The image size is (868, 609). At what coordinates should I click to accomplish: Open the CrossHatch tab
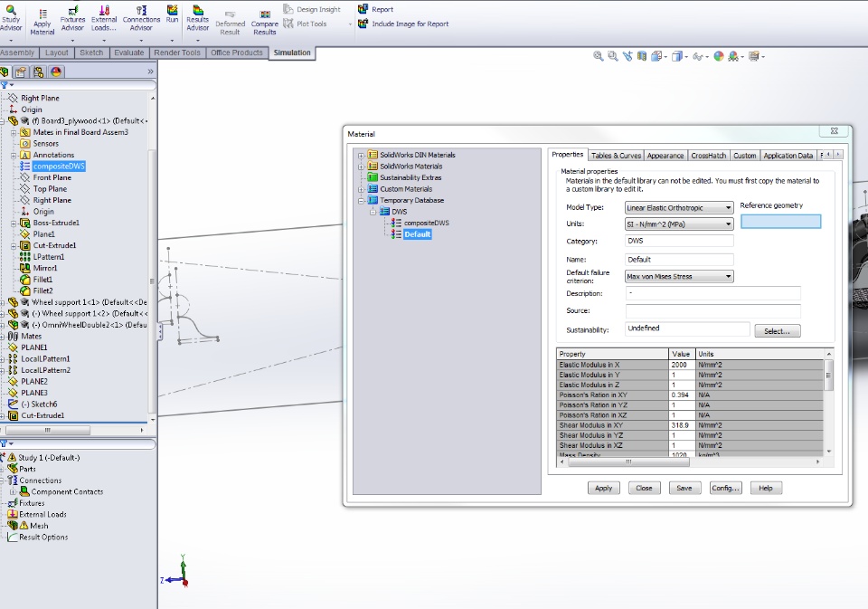pos(709,156)
